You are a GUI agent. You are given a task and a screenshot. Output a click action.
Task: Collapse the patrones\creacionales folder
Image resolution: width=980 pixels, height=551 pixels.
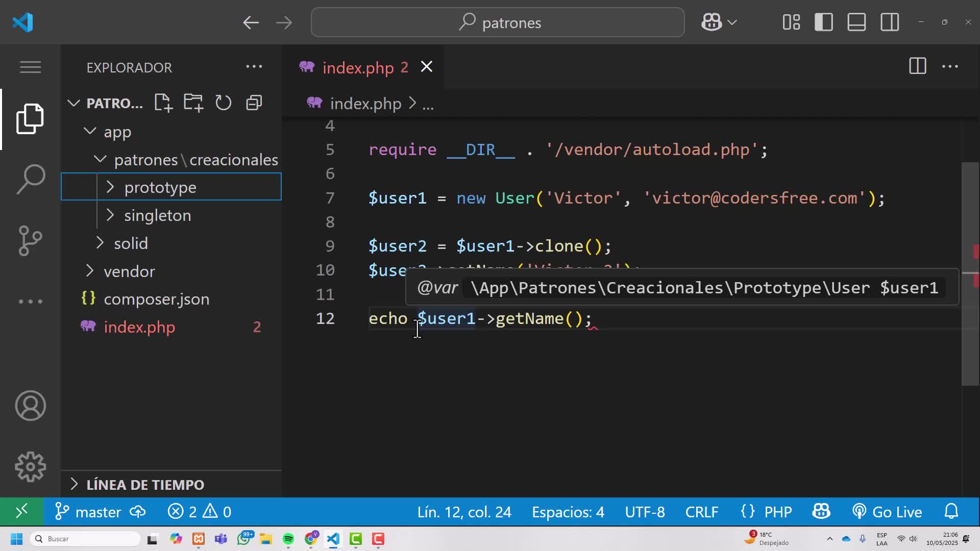(100, 159)
